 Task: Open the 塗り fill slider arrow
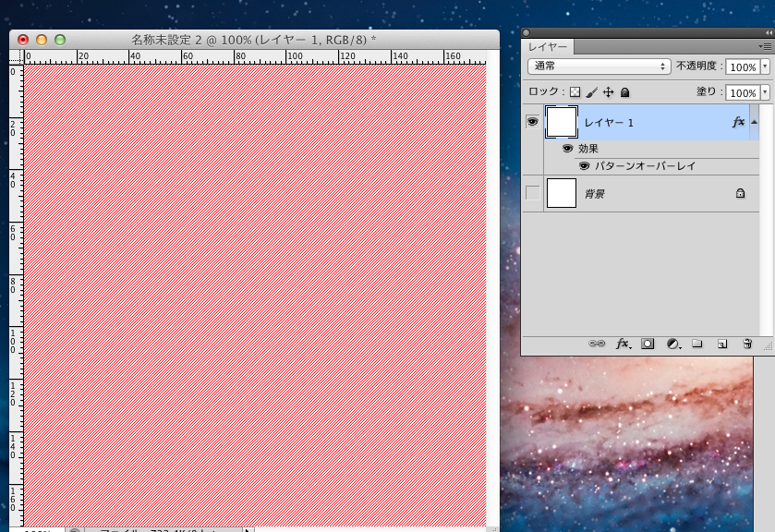click(765, 93)
